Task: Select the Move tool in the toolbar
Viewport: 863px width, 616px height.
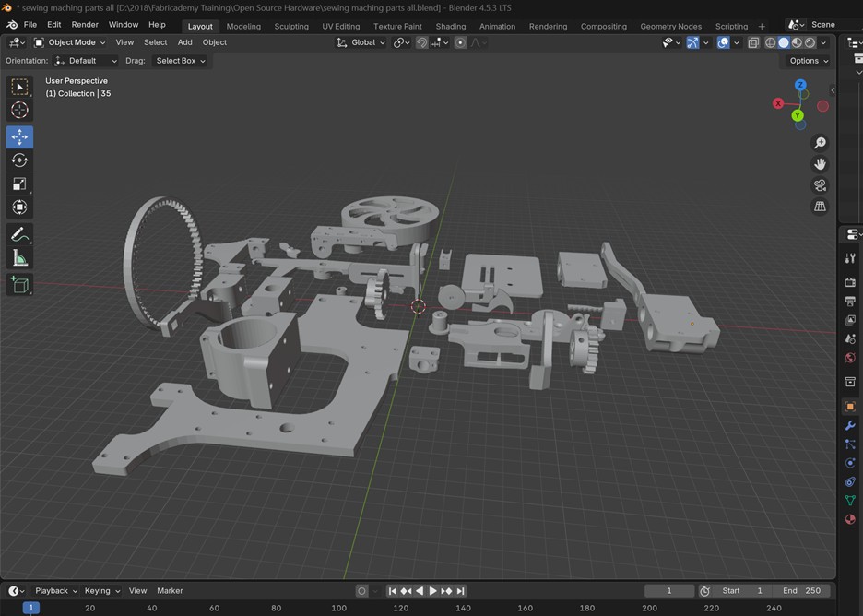Action: [19, 136]
